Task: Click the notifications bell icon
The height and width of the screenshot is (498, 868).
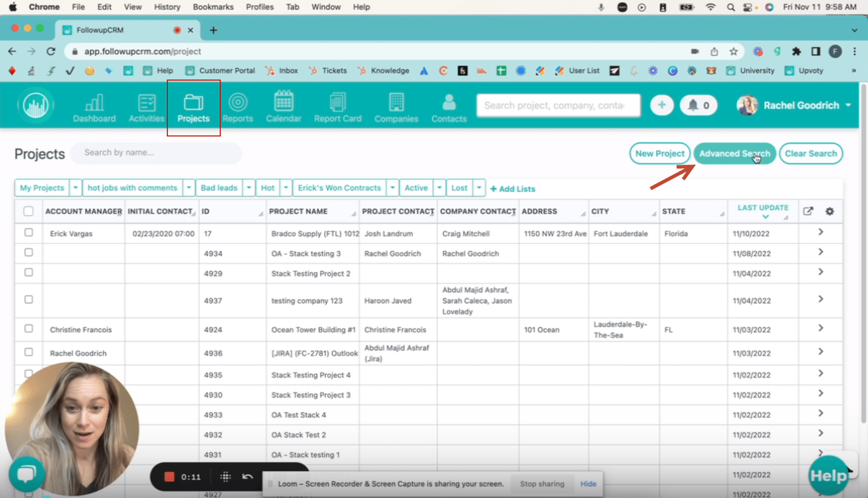Action: tap(693, 105)
